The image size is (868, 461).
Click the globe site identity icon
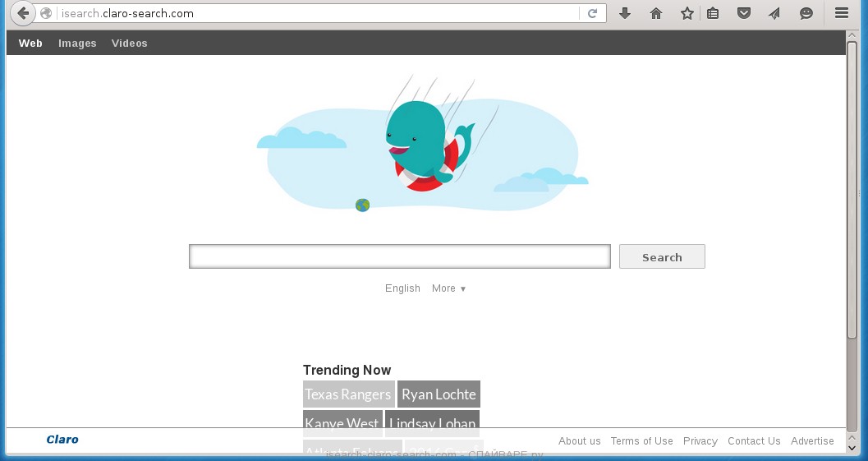[x=47, y=13]
